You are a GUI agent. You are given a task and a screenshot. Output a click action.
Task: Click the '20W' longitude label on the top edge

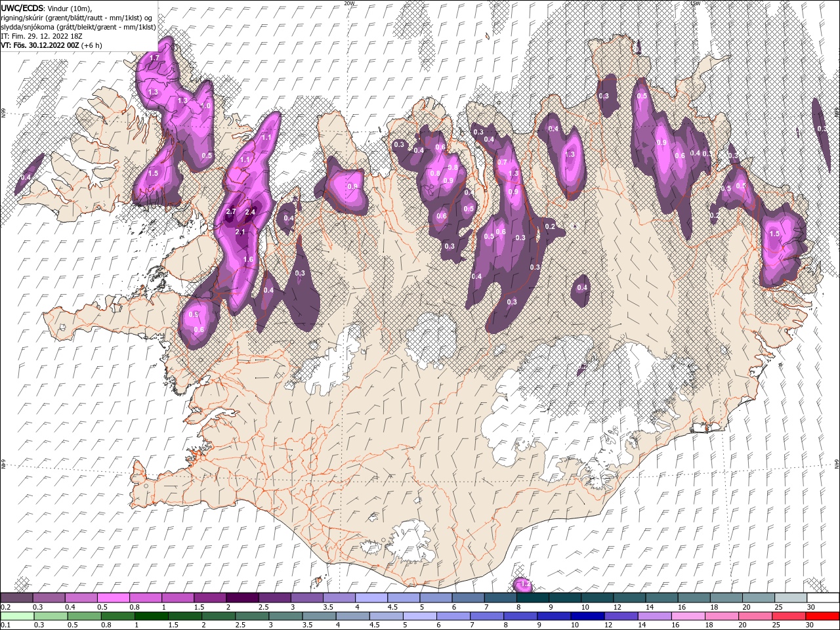(349, 3)
